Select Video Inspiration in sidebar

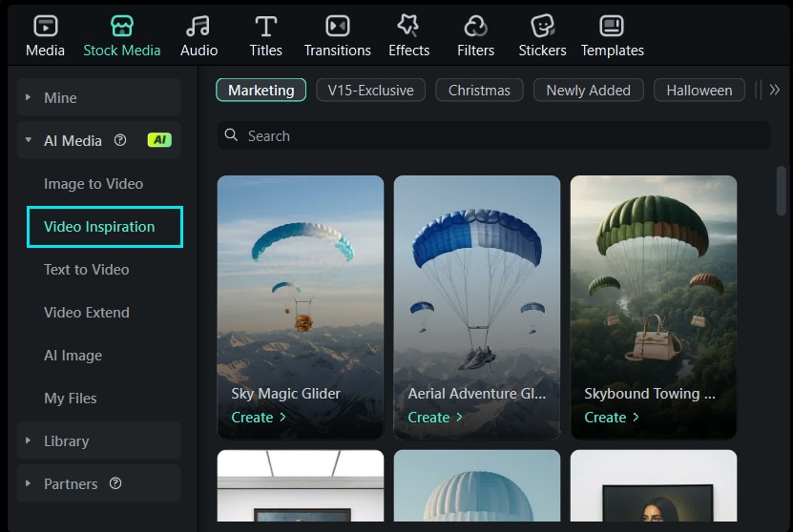point(105,227)
